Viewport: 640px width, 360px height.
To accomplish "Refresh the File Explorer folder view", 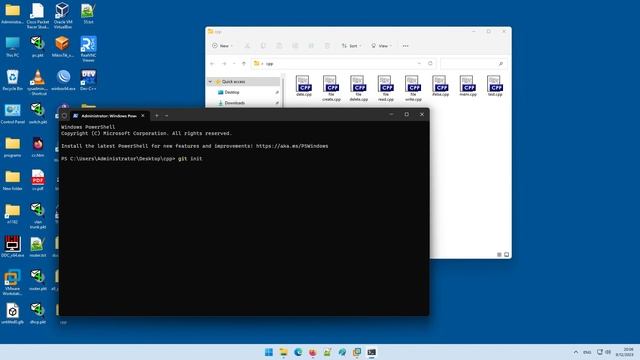I will pos(430,64).
